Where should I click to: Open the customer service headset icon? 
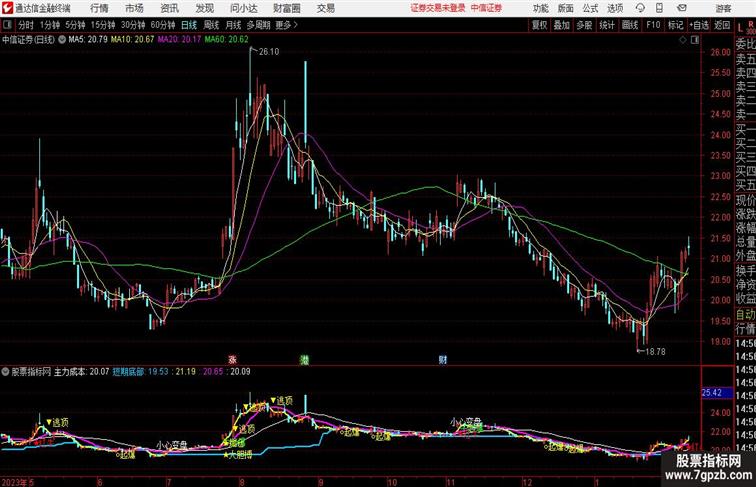[640, 8]
